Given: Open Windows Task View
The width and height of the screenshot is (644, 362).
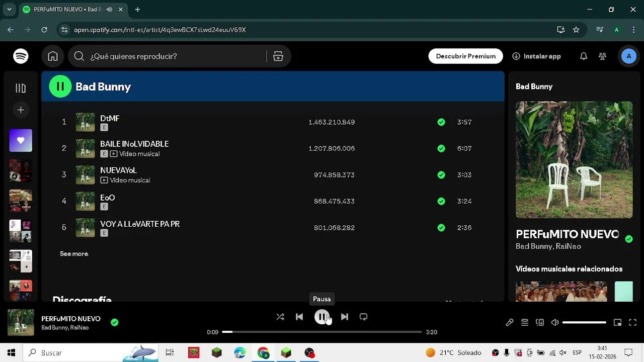Looking at the screenshot, I should tap(170, 353).
